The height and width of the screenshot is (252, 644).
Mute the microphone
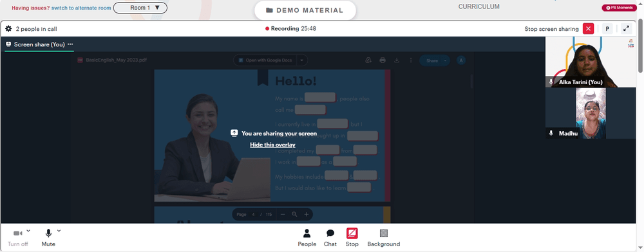click(x=48, y=238)
